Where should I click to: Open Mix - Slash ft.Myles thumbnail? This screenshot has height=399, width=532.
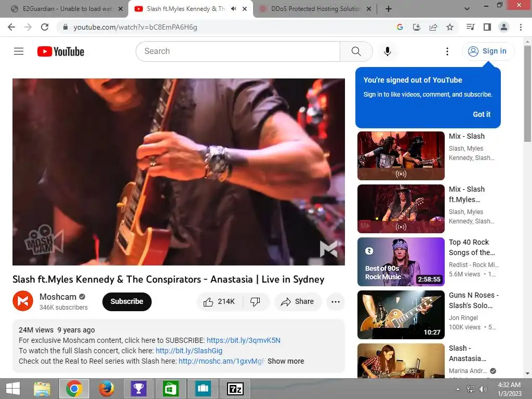click(401, 209)
